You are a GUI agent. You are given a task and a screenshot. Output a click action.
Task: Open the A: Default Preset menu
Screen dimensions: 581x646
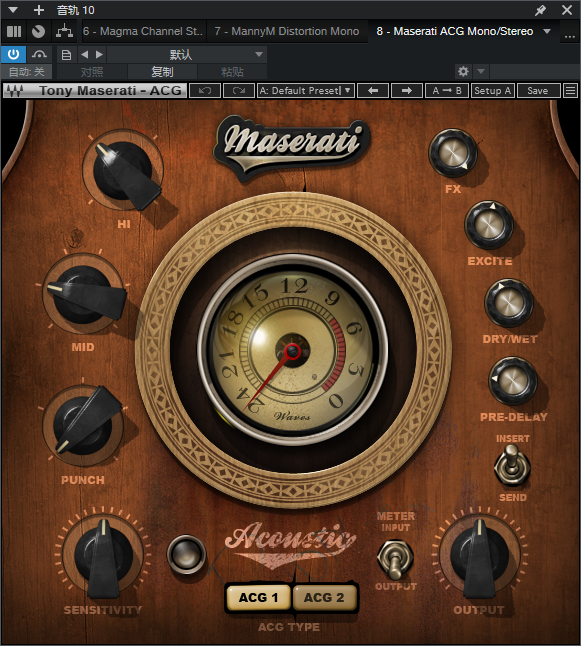306,91
